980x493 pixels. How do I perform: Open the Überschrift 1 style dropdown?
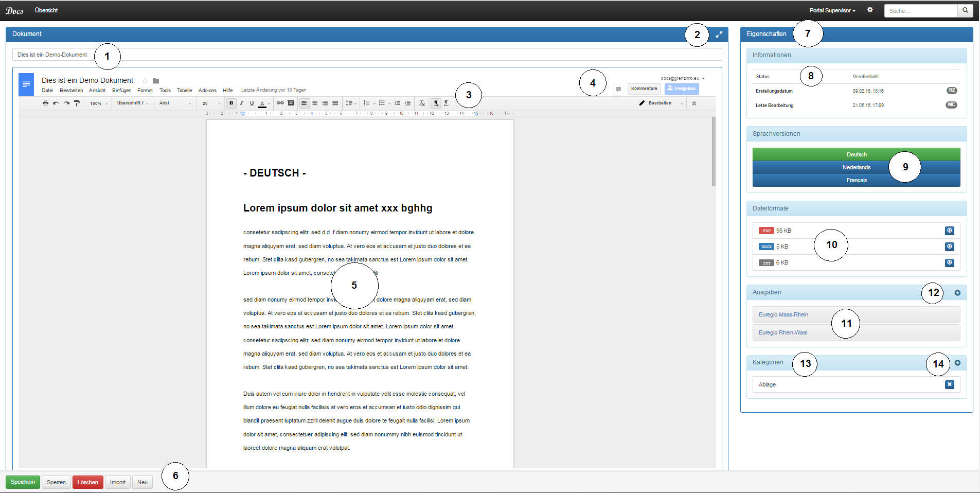[132, 103]
